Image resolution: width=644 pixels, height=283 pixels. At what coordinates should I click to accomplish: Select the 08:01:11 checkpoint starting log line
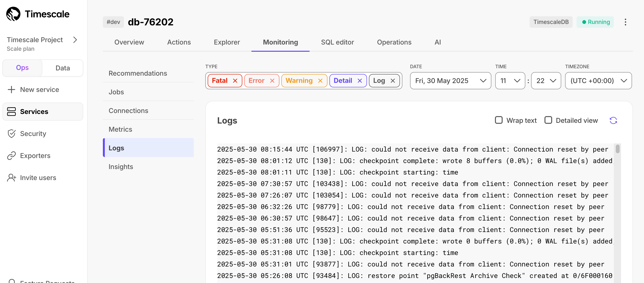click(x=338, y=172)
